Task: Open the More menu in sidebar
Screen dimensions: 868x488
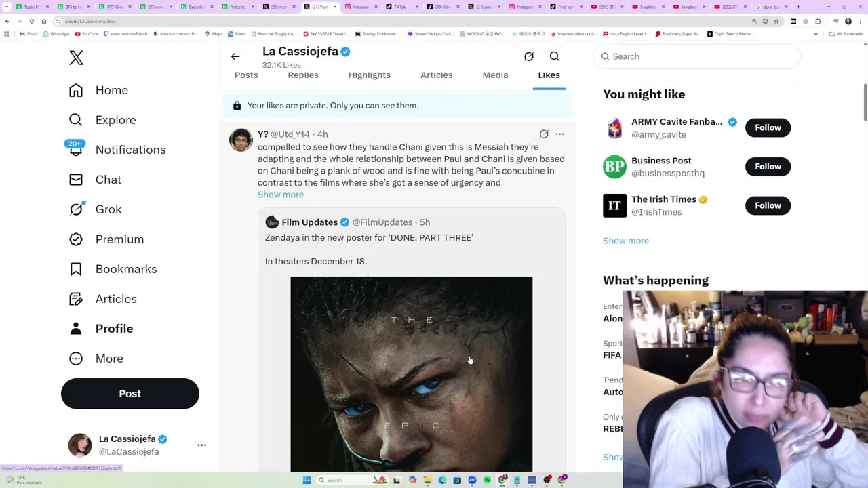Action: 96,359
